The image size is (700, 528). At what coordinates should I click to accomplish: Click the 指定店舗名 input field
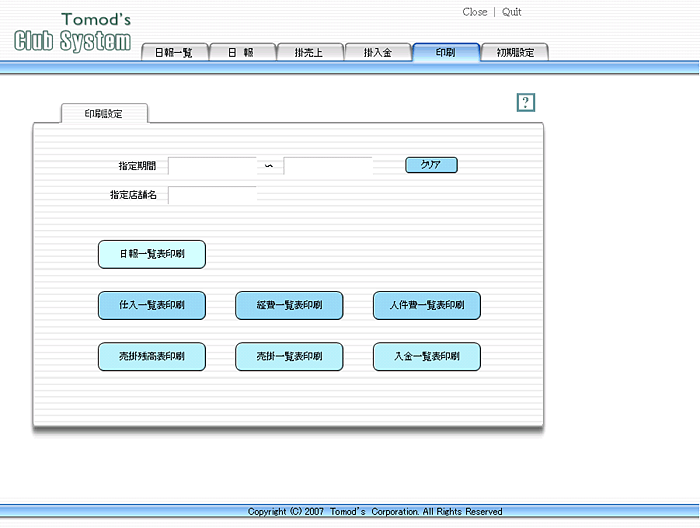click(x=212, y=195)
